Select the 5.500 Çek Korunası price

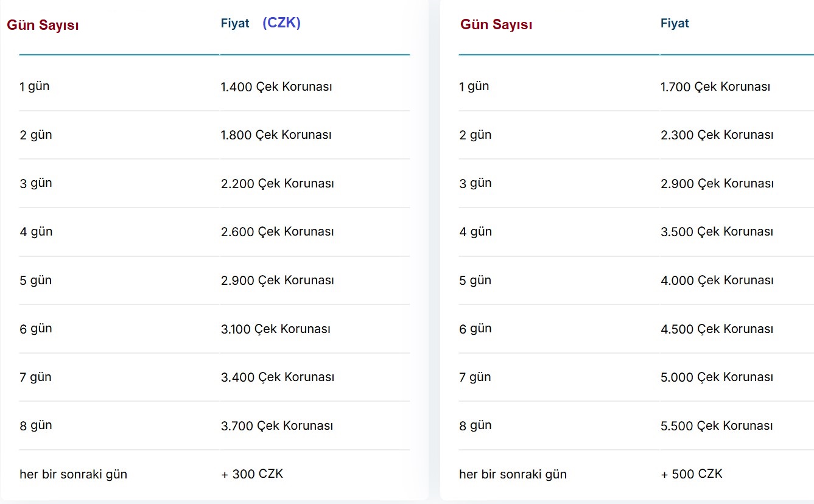point(717,426)
